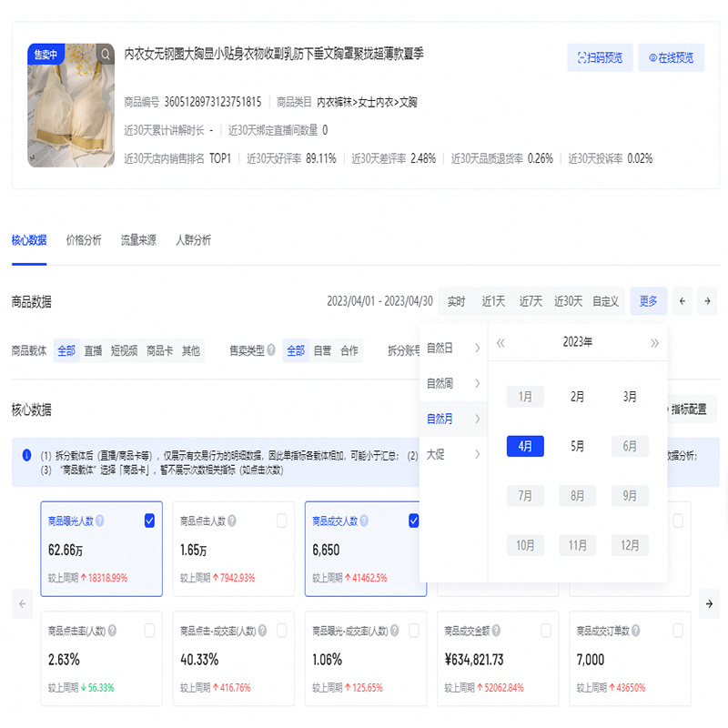Viewport: 728px width, 728px height.
Task: Select 近1天 time range
Action: [493, 301]
